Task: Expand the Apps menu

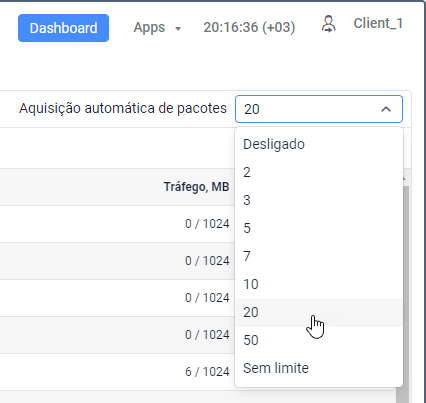Action: (157, 27)
